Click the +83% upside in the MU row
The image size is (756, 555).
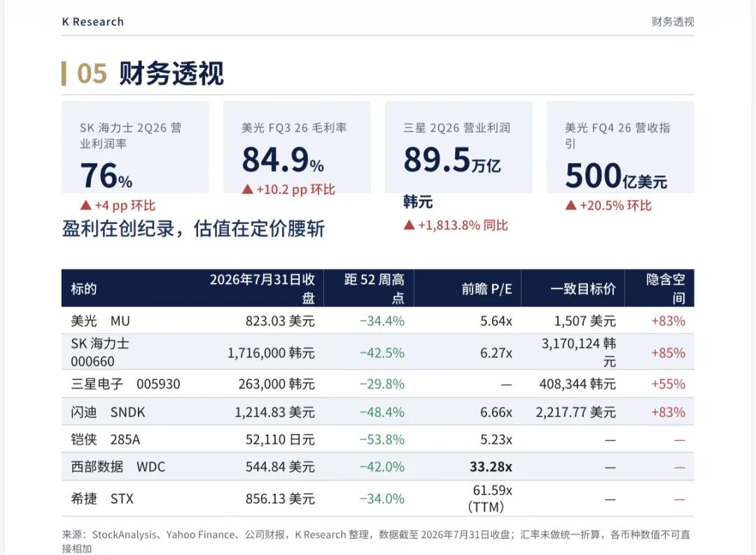click(668, 321)
